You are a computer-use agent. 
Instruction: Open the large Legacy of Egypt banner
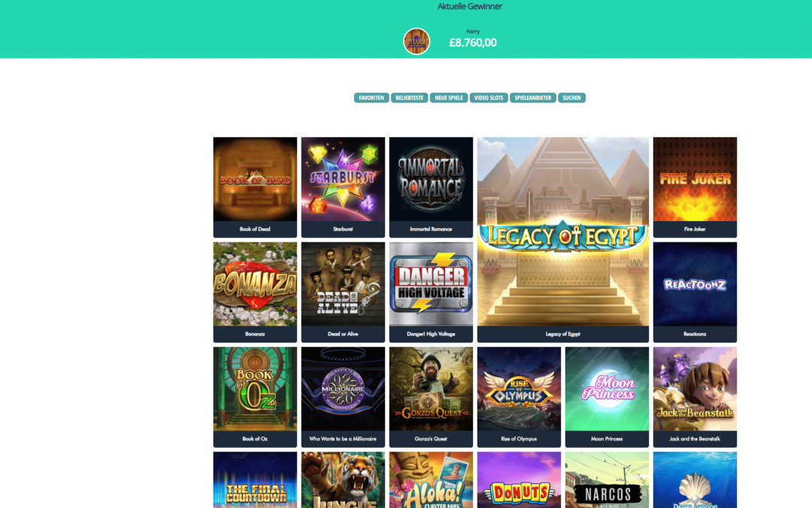pos(563,239)
